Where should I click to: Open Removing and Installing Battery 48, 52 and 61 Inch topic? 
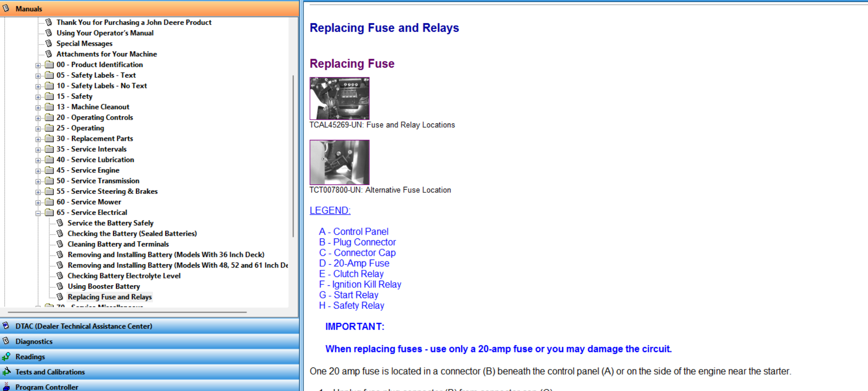178,265
